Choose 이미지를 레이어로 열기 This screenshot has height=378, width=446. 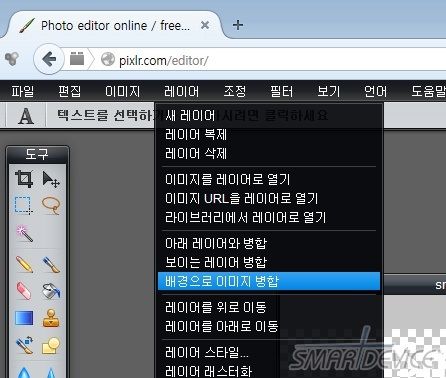[269, 179]
